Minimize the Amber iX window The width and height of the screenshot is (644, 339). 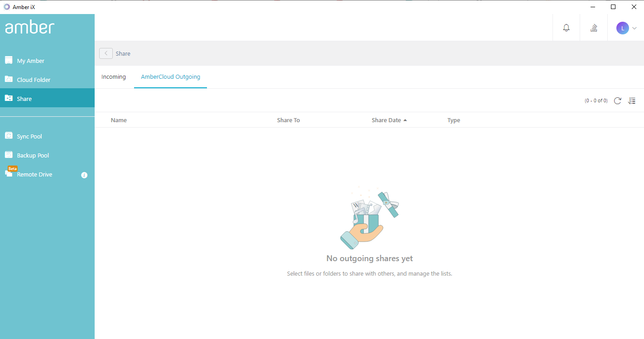tap(593, 7)
